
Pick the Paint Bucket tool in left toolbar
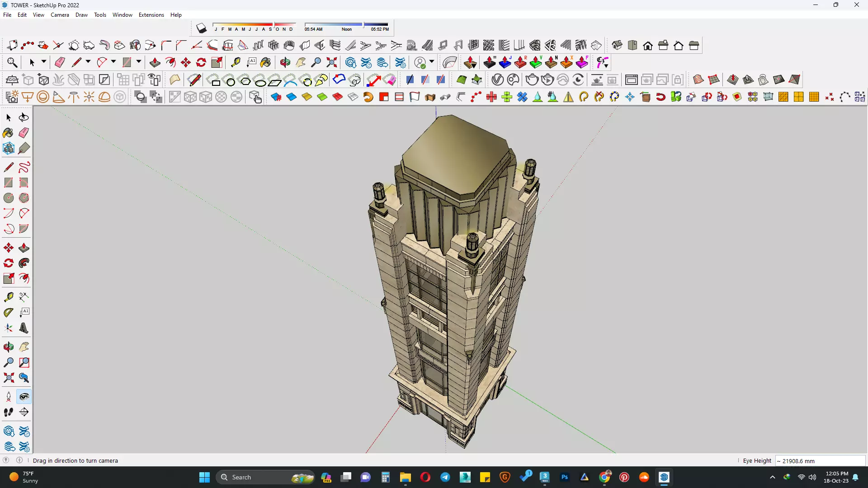click(x=8, y=133)
